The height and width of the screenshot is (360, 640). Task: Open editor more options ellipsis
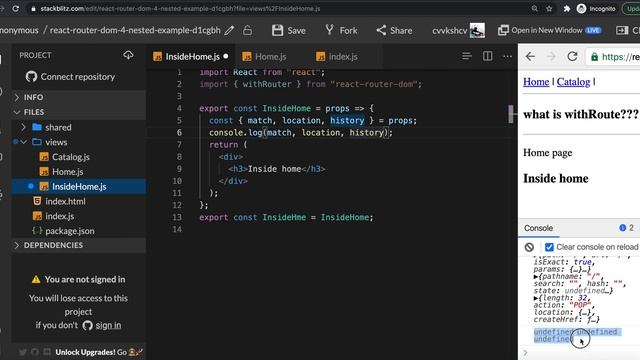tap(507, 56)
